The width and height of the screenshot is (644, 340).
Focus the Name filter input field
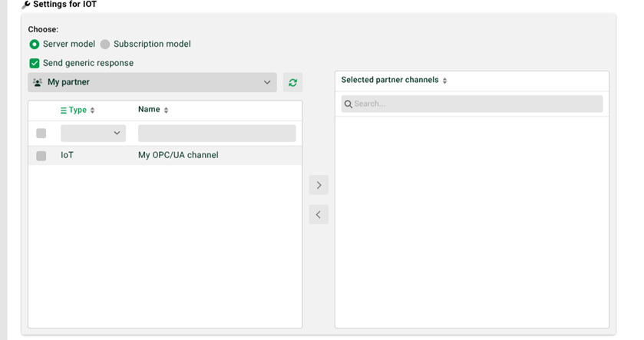[x=217, y=133]
